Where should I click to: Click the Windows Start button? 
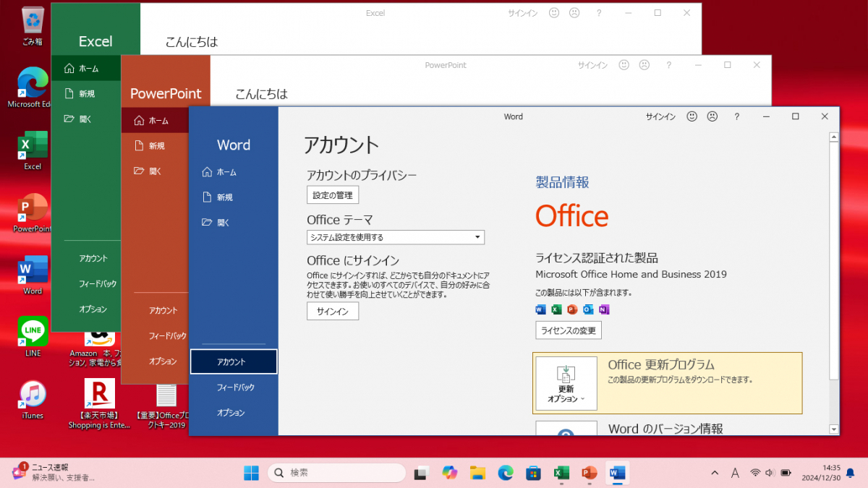coord(251,473)
